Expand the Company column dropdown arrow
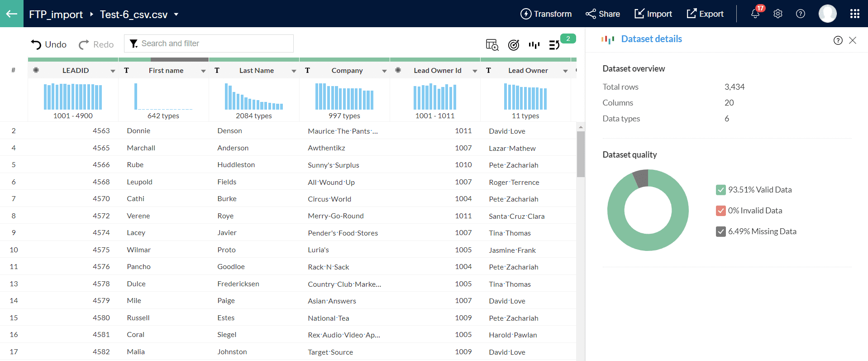Image resolution: width=868 pixels, height=361 pixels. click(x=384, y=71)
